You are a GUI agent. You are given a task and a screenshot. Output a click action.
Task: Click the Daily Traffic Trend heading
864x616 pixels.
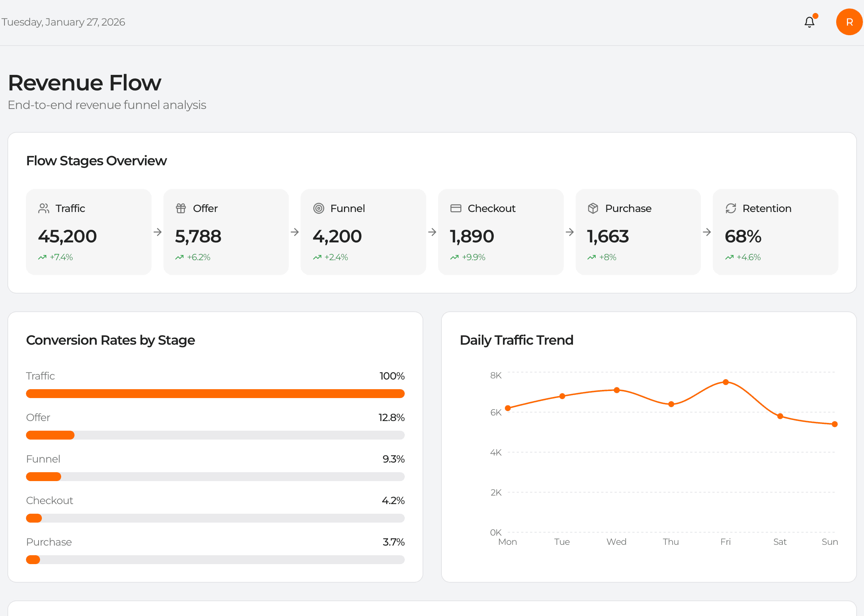(x=516, y=340)
